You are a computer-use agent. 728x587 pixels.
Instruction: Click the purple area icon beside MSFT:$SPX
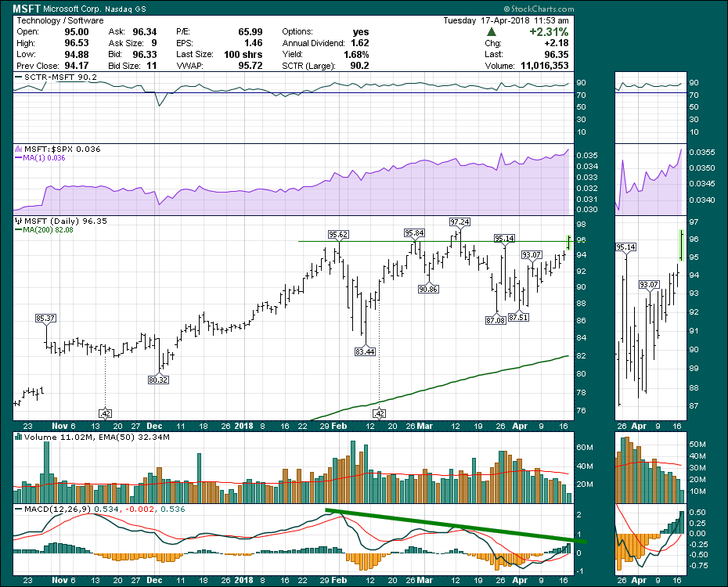click(19, 149)
